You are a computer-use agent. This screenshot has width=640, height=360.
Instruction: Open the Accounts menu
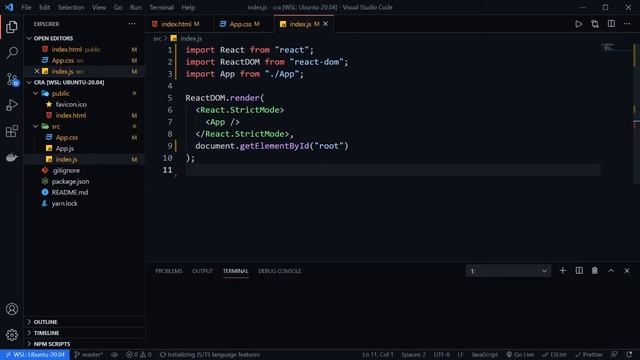click(12, 309)
